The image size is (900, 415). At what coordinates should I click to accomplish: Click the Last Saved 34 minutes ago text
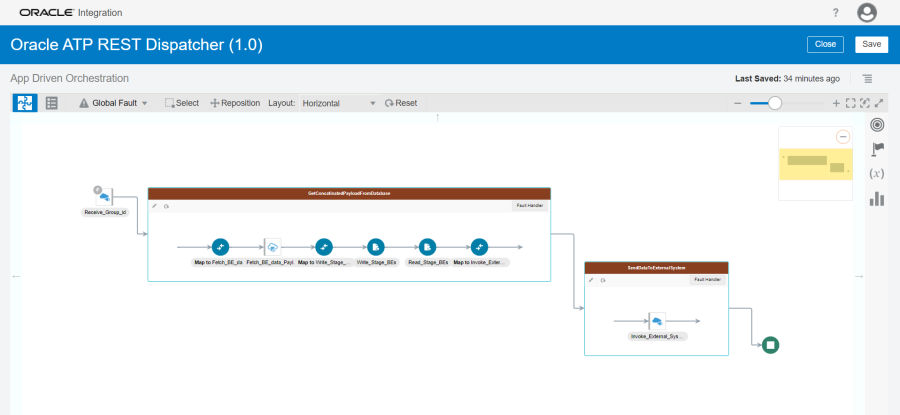pyautogui.click(x=788, y=79)
